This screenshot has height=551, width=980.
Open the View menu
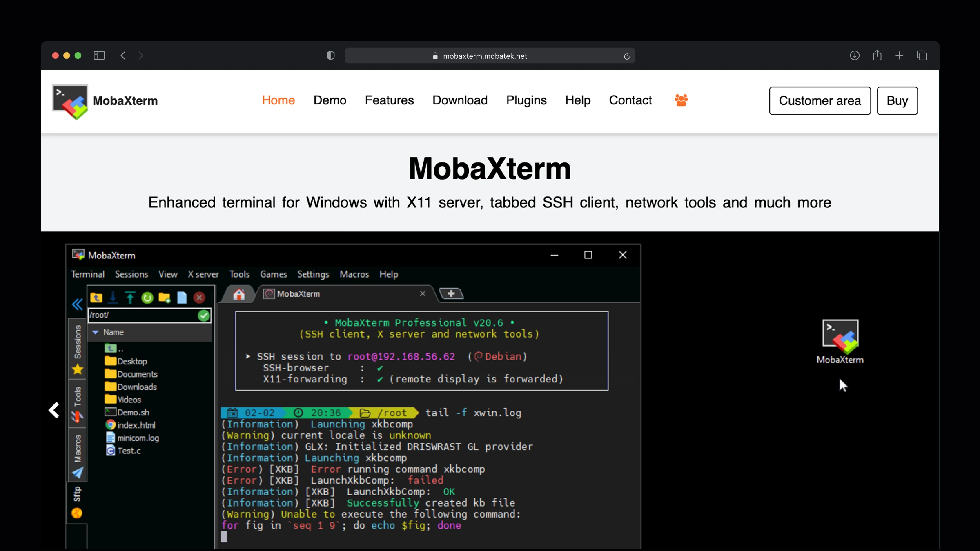(x=168, y=274)
